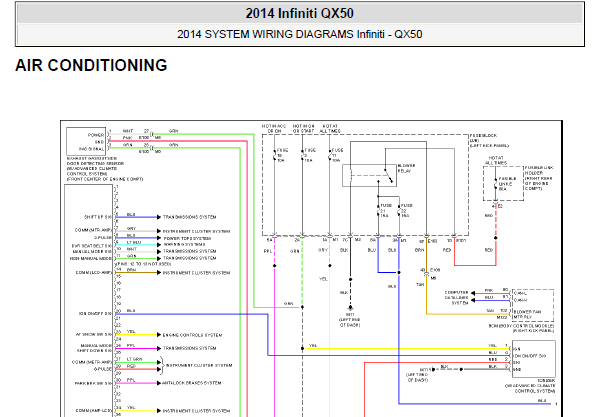This screenshot has height=417, width=602.
Task: Click the 'SHIFT UP SW' pin label
Action: click(98, 217)
